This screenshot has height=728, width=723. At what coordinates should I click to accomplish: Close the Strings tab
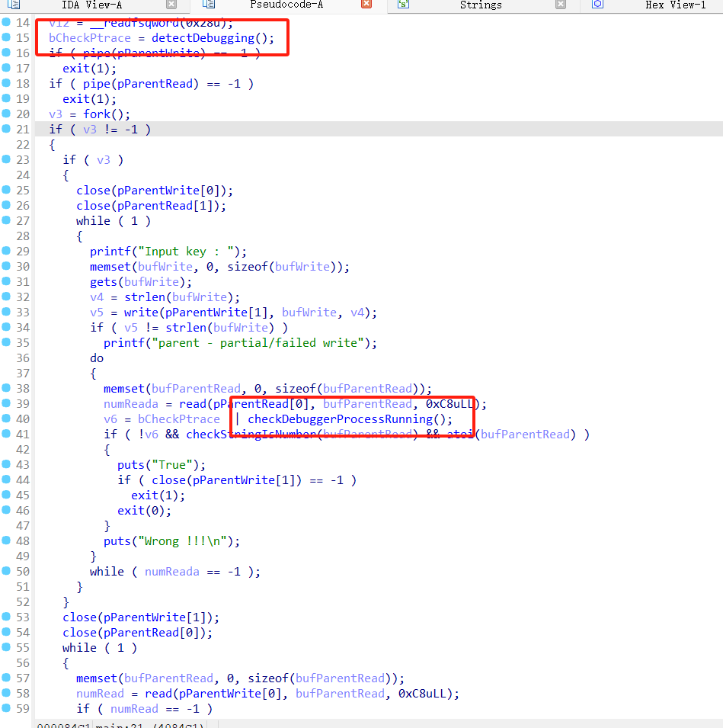click(561, 5)
